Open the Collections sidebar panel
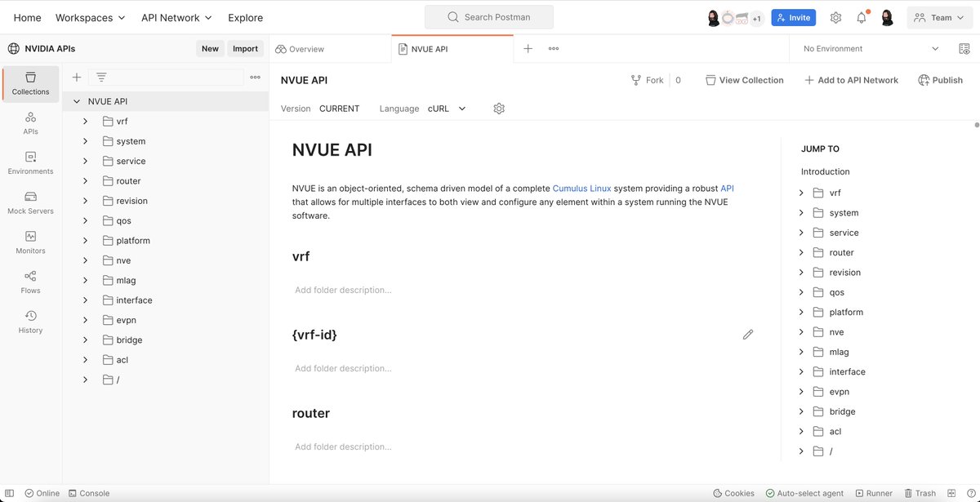980x502 pixels. 30,84
